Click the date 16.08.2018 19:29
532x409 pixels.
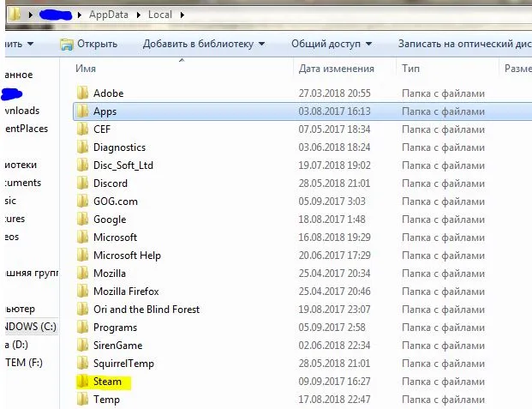tap(335, 238)
